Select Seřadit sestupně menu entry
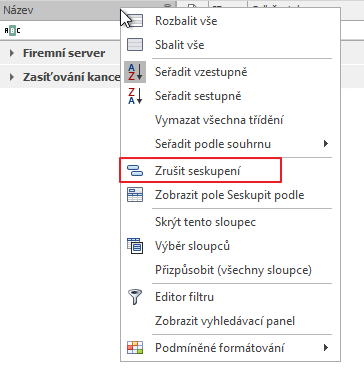This screenshot has width=364, height=376. (230, 96)
